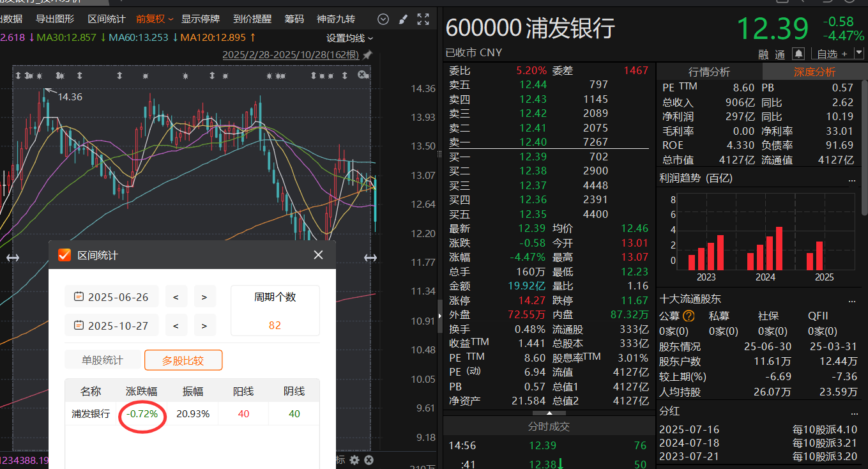Switch to 行情分析 tab
The image size is (868, 469).
(x=709, y=72)
